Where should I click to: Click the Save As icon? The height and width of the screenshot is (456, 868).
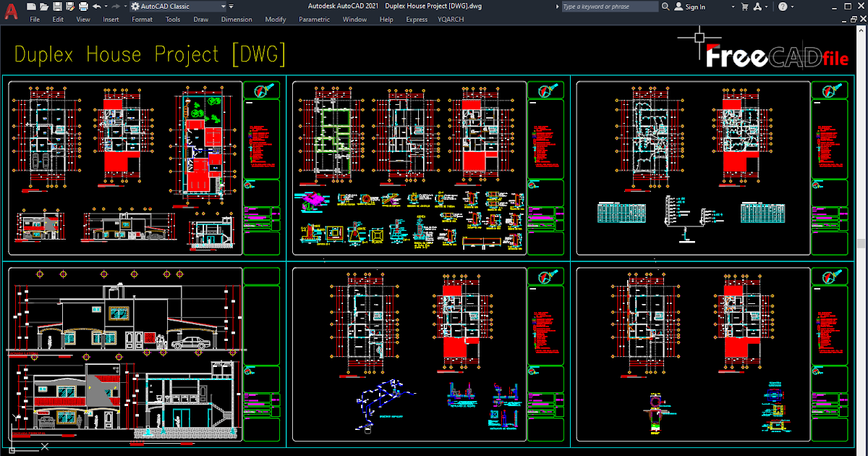(71, 7)
